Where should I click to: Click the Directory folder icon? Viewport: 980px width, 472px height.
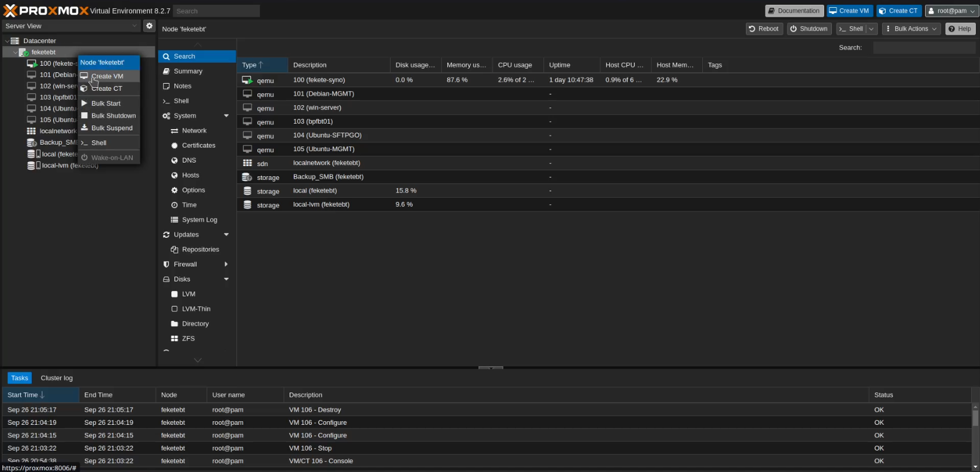tap(174, 324)
